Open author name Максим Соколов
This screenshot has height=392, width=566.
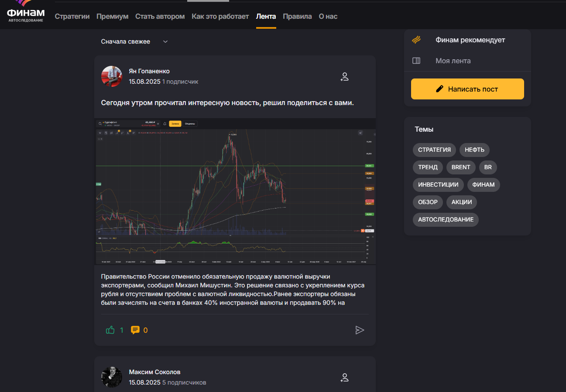(154, 372)
